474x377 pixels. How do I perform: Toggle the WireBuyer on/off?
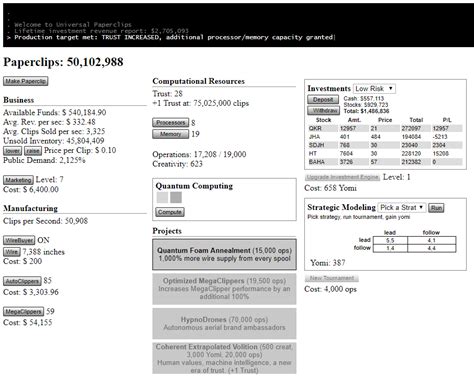click(x=19, y=240)
